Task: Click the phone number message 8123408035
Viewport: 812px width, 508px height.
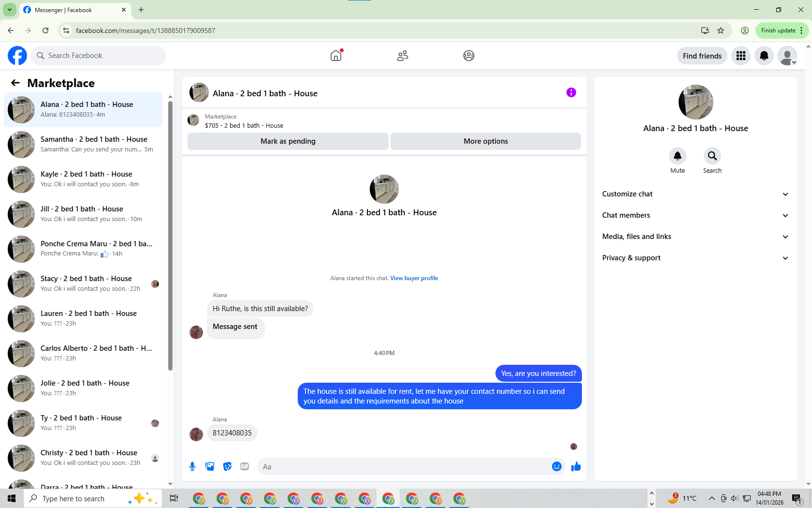Action: click(232, 433)
